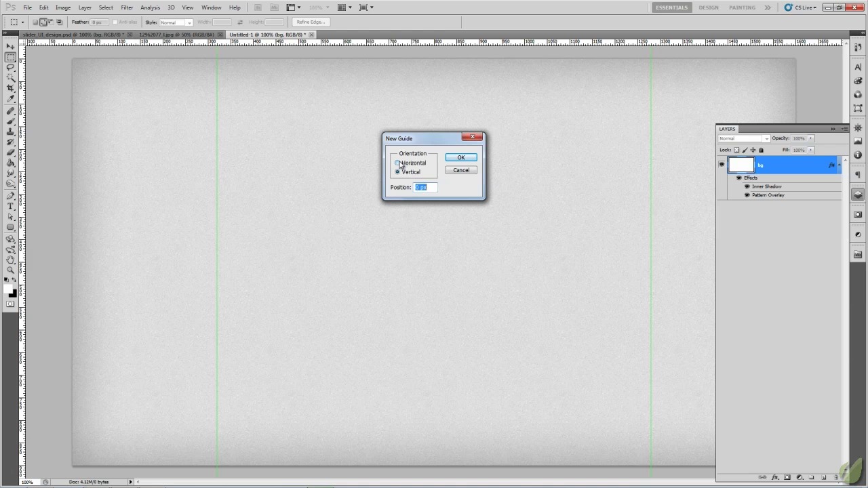Select the Eyedropper tool
This screenshot has height=488, width=868.
pos(10,99)
